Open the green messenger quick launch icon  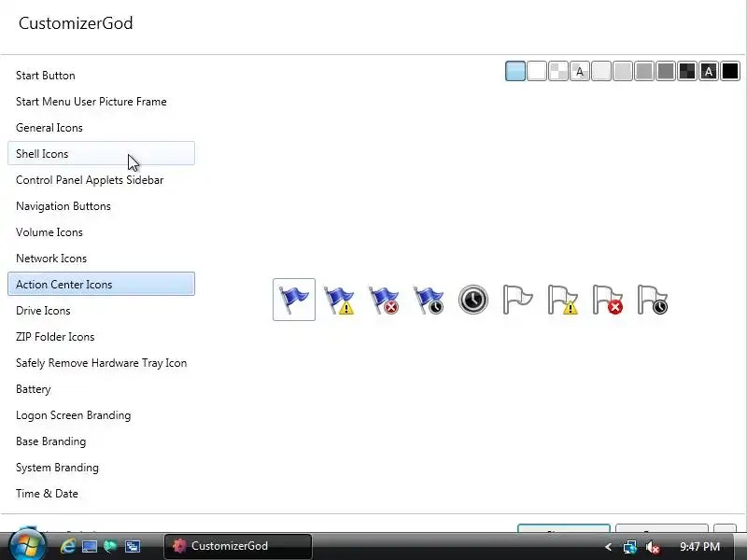(110, 546)
